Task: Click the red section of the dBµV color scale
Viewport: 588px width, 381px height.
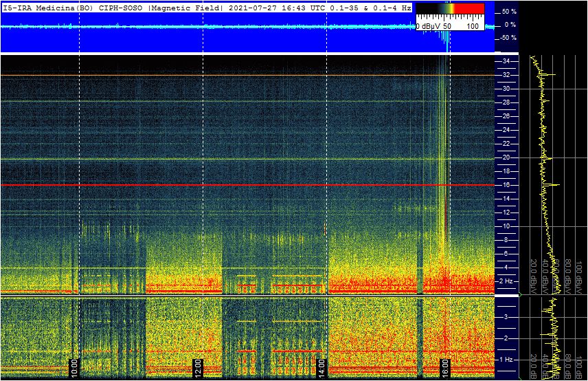Action: point(469,9)
